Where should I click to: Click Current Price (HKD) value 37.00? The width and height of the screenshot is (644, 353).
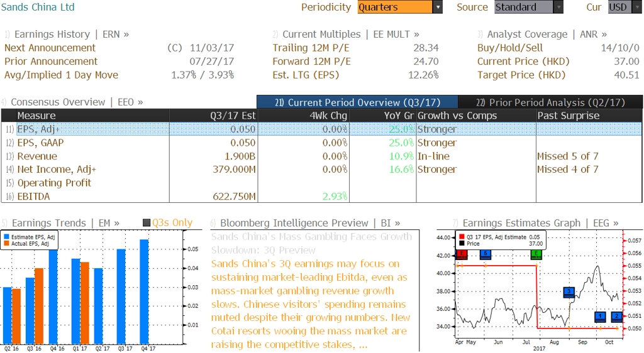627,62
